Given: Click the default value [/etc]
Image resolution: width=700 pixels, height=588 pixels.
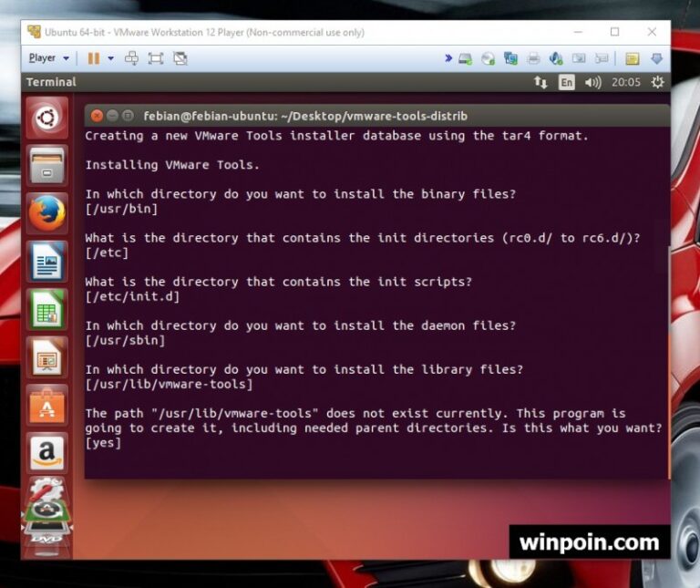Looking at the screenshot, I should click(107, 253).
